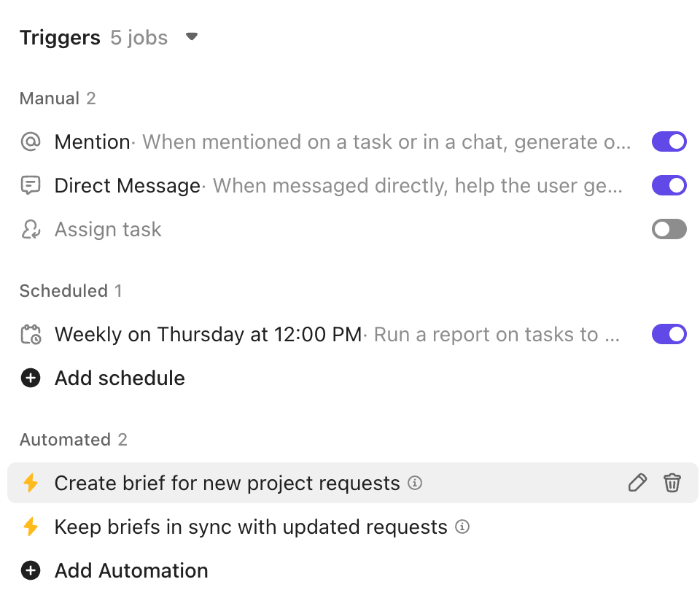Enable the Assign task trigger
The height and width of the screenshot is (598, 700).
coord(669,229)
